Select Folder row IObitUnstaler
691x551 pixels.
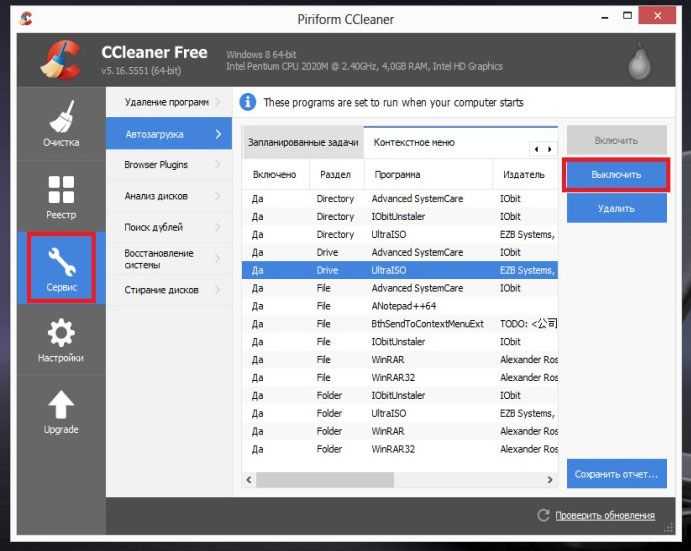coord(400,395)
